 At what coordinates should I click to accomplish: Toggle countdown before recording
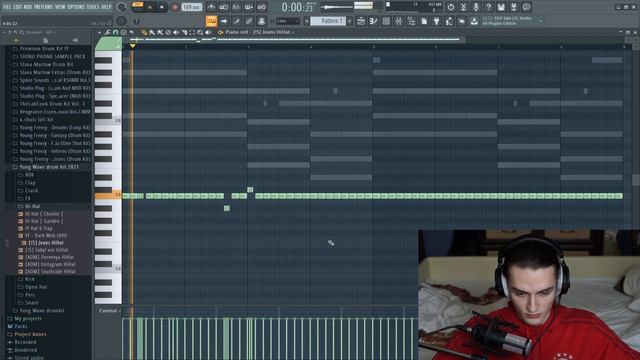click(x=236, y=7)
